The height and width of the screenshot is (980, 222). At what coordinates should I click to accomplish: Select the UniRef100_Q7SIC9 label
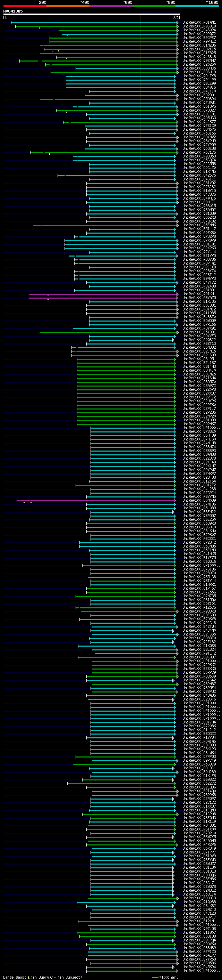click(199, 125)
